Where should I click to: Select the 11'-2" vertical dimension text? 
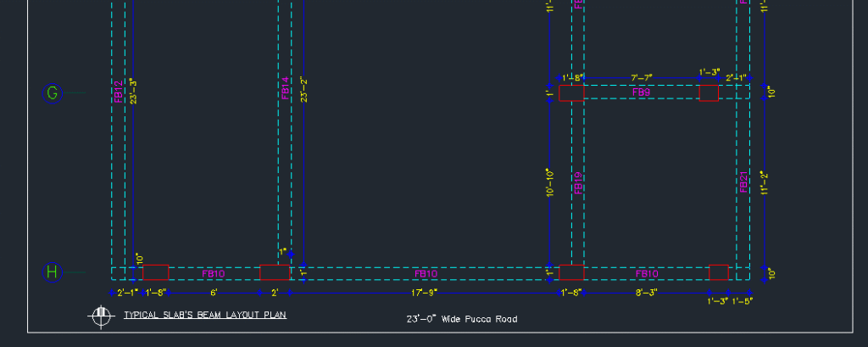[x=765, y=182]
